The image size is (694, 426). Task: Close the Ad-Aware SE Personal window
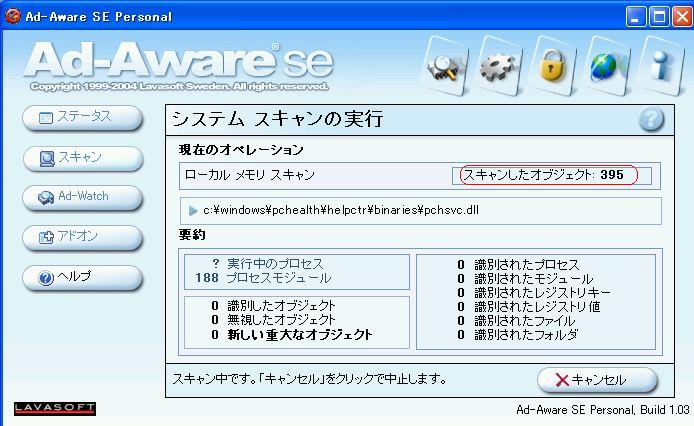682,17
